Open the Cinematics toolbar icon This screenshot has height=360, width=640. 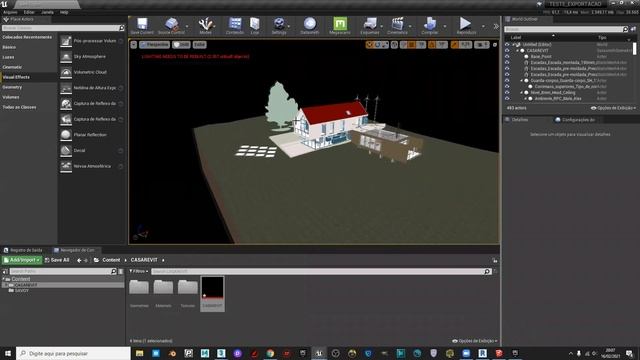pyautogui.click(x=397, y=25)
